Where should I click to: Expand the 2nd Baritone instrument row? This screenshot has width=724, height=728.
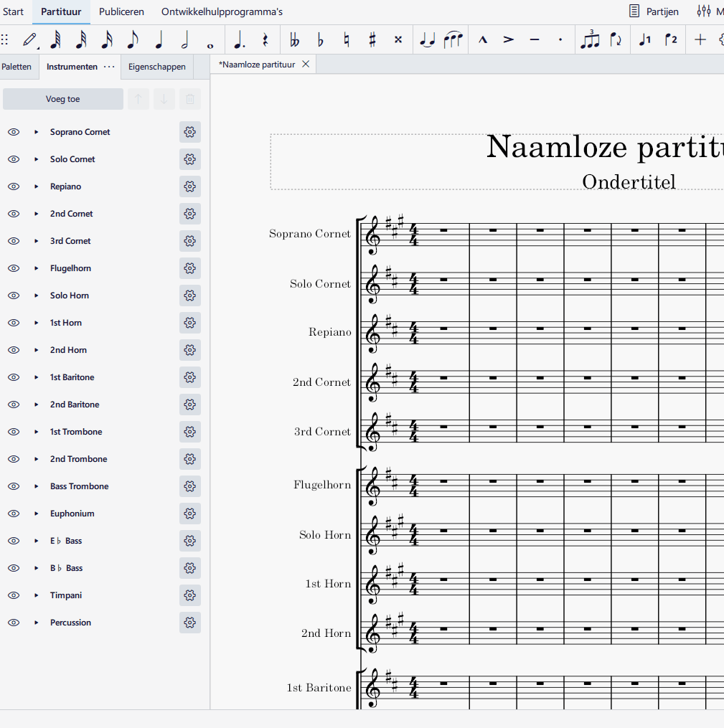click(x=36, y=405)
